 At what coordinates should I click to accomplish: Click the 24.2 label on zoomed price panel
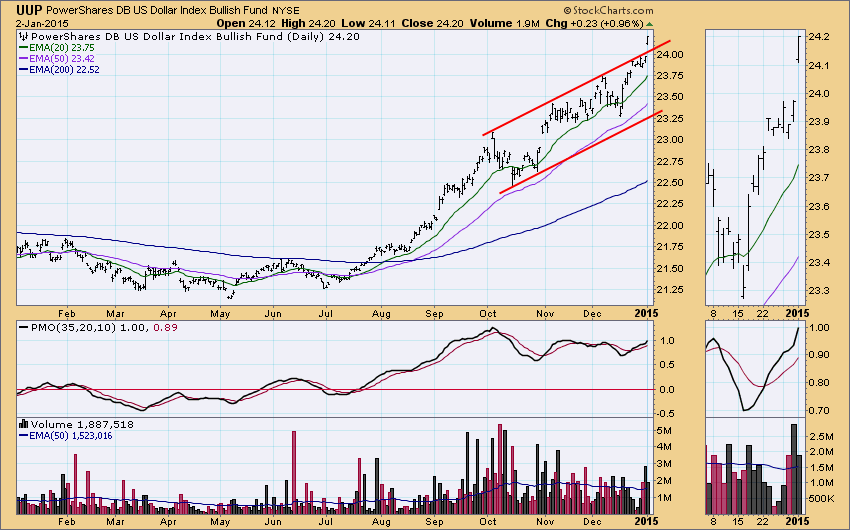(x=818, y=37)
